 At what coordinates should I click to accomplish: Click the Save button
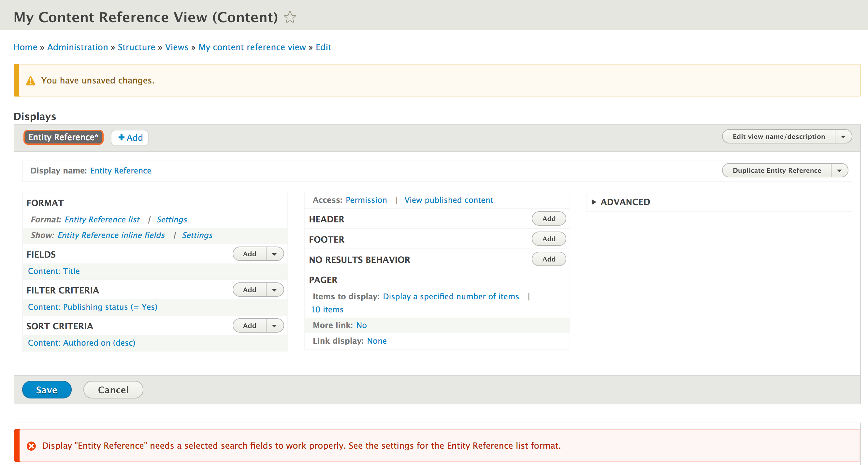pyautogui.click(x=47, y=390)
